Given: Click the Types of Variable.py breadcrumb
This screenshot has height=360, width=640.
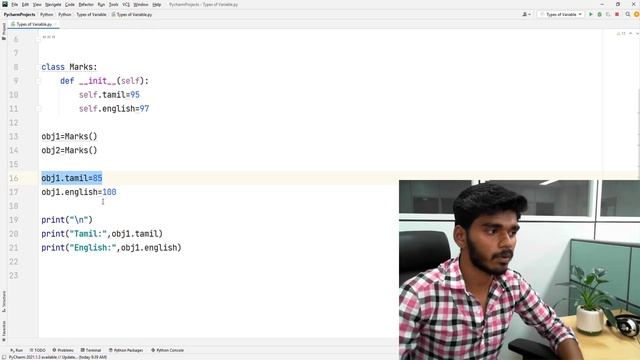Looking at the screenshot, I should 132,14.
